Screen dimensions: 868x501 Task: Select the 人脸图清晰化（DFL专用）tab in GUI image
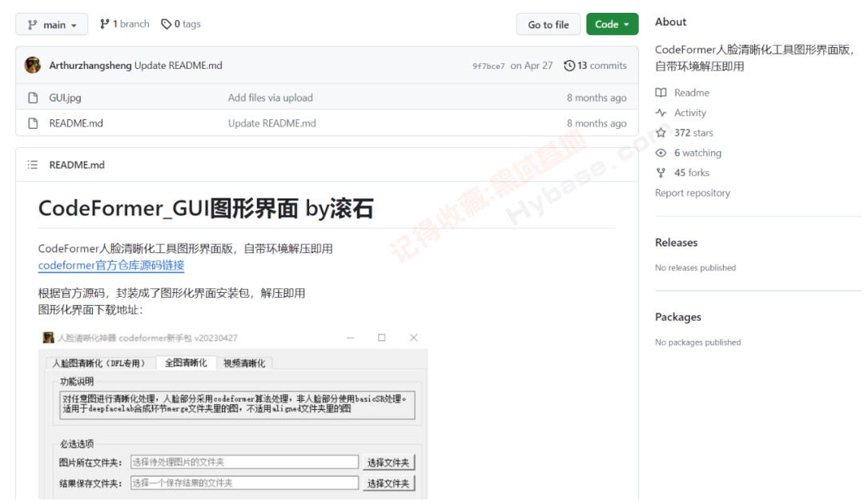(99, 363)
